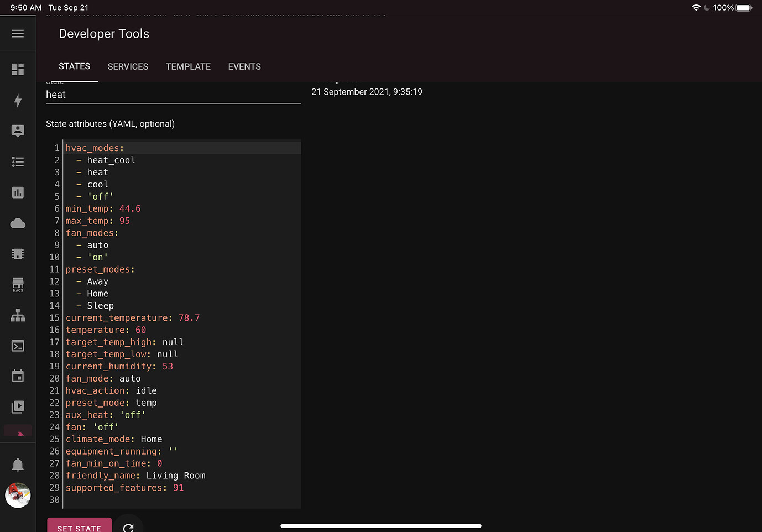Click the 'climate_mode: Home' line
The width and height of the screenshot is (762, 532).
point(114,440)
